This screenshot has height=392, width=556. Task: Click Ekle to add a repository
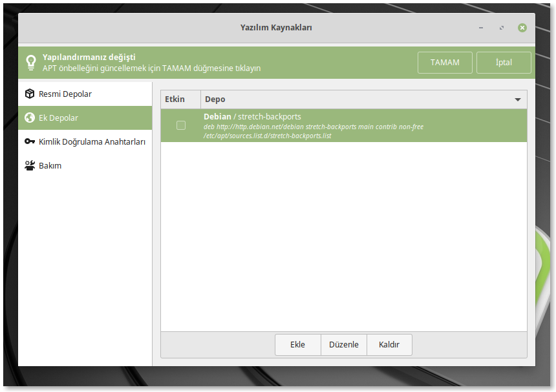tap(297, 345)
